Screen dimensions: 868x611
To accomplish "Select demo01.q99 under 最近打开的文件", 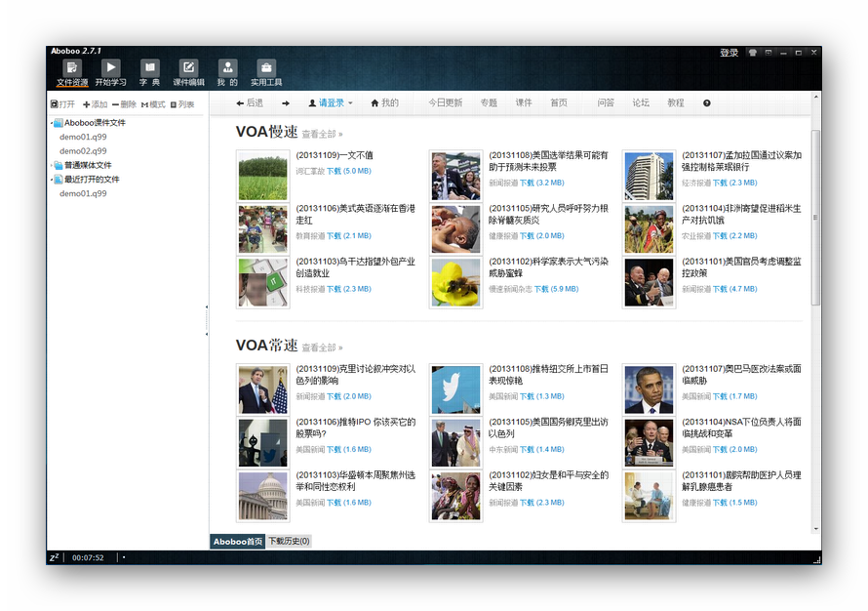I will [x=83, y=193].
